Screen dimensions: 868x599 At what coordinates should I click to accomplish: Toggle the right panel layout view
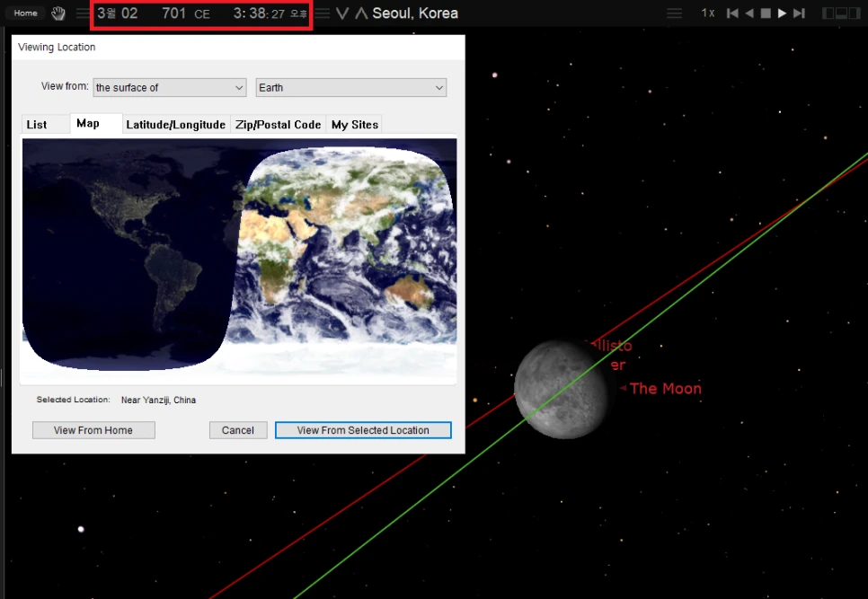[855, 13]
